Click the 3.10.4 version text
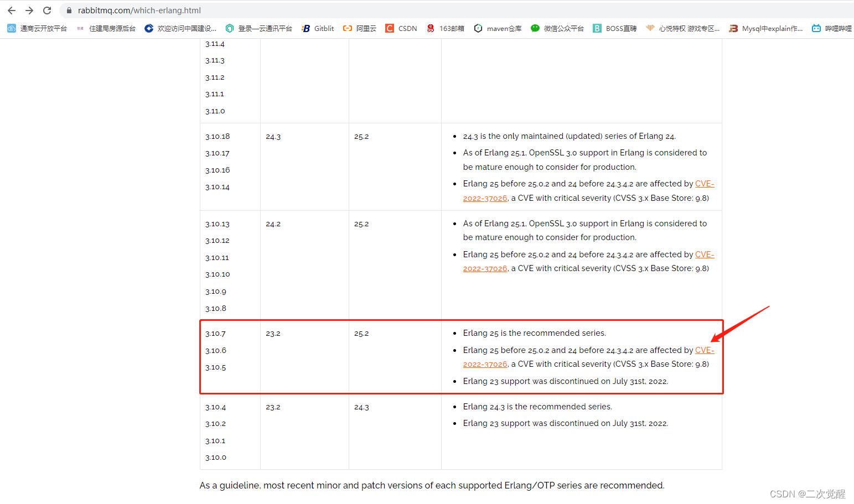This screenshot has width=854, height=504. point(215,407)
